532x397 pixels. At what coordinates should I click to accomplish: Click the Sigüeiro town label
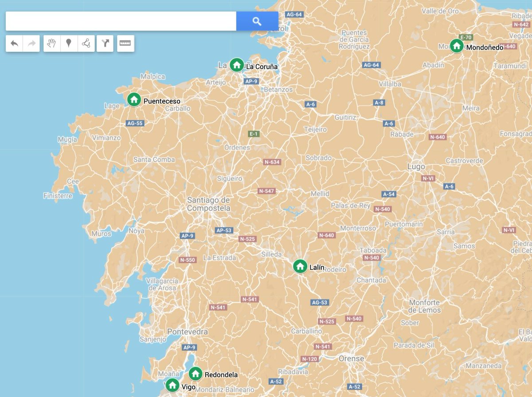click(x=230, y=179)
